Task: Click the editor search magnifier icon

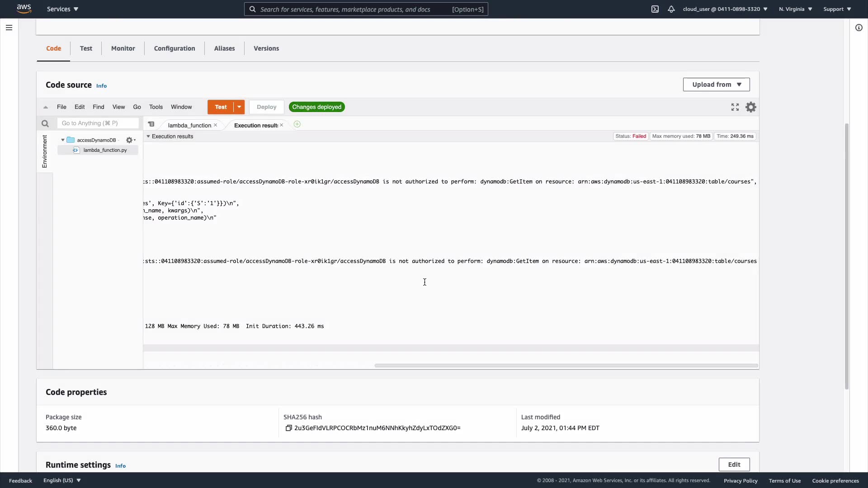Action: pos(45,123)
